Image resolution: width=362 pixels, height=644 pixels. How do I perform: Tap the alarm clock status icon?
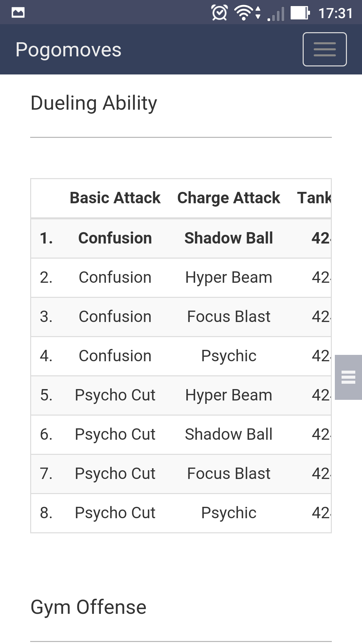coord(220,13)
